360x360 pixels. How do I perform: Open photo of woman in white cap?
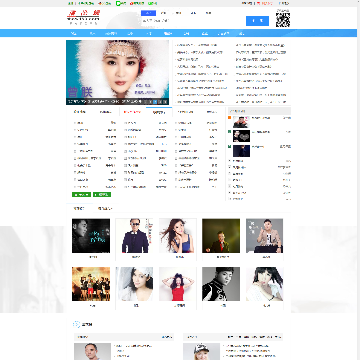[x=201, y=352]
